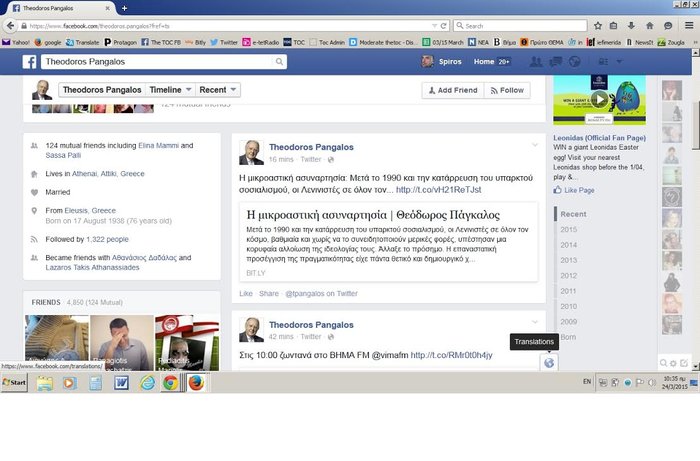Jump to 2015 in timeline
The height and width of the screenshot is (461, 700).
569,229
